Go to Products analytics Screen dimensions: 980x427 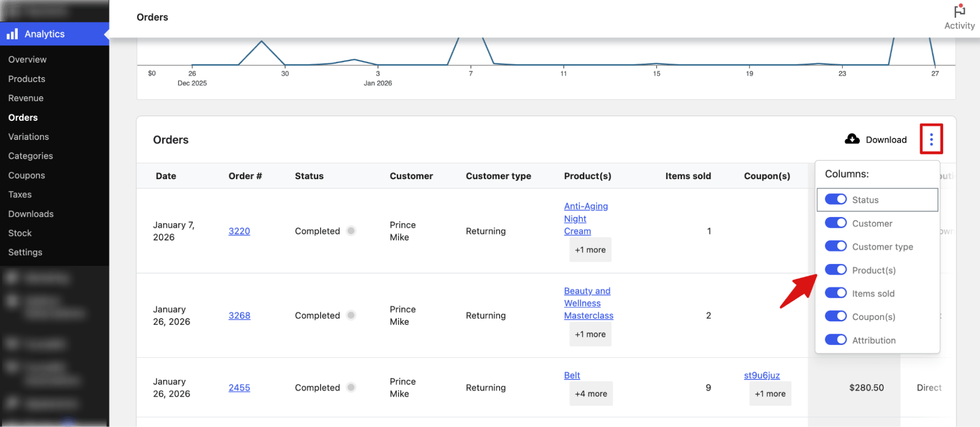click(x=26, y=79)
